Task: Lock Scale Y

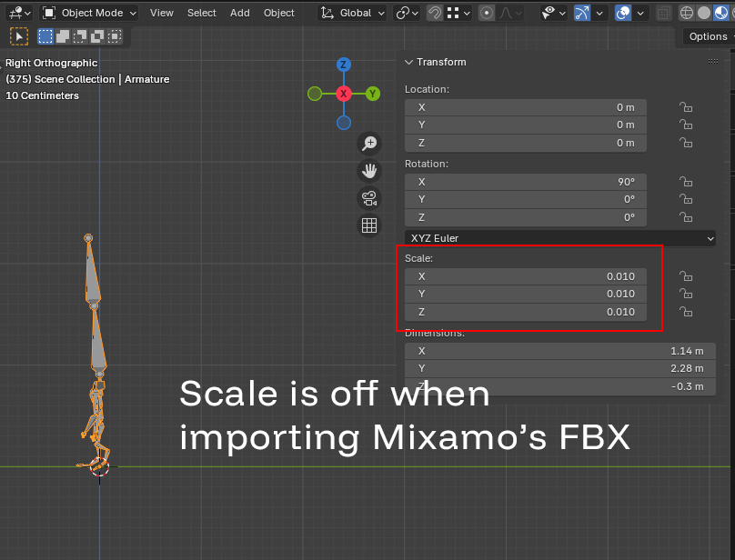Action: [686, 294]
